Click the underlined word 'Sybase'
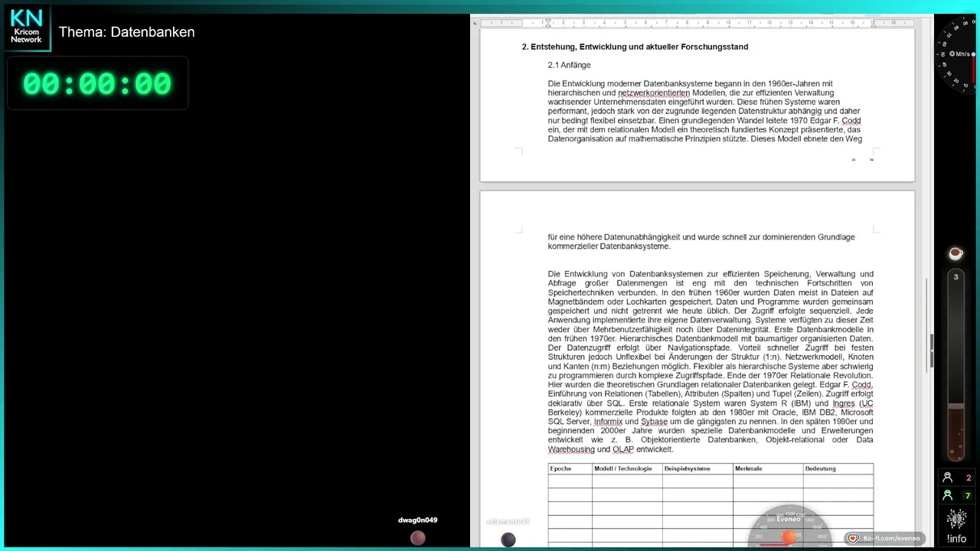Image resolution: width=980 pixels, height=551 pixels. (654, 422)
